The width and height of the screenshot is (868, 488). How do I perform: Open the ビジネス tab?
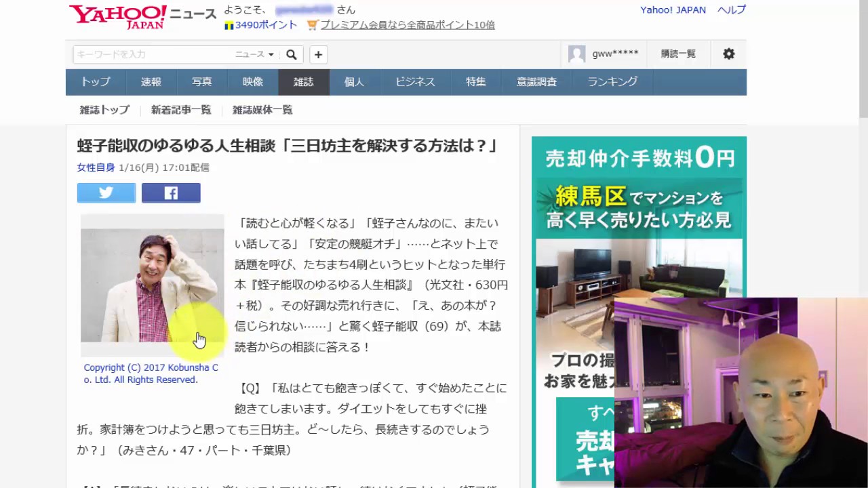(x=415, y=82)
